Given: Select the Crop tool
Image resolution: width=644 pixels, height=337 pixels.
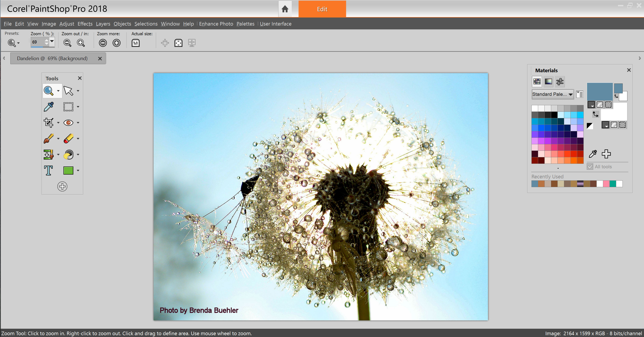Looking at the screenshot, I should click(48, 123).
